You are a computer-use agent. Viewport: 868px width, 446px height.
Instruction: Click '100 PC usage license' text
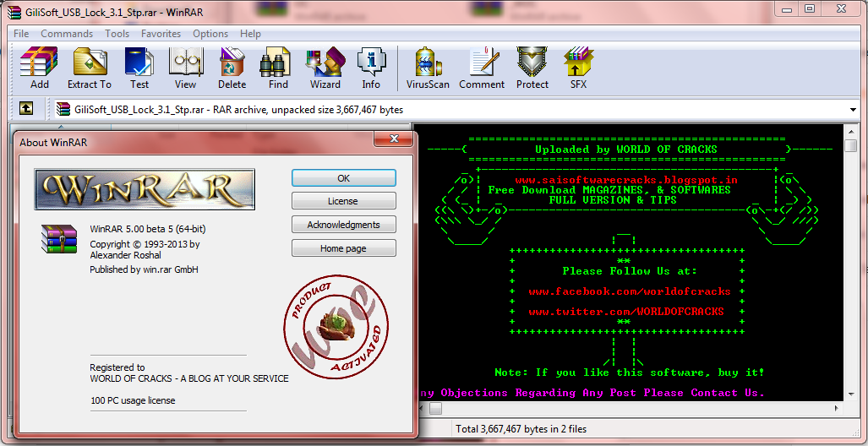tap(133, 400)
